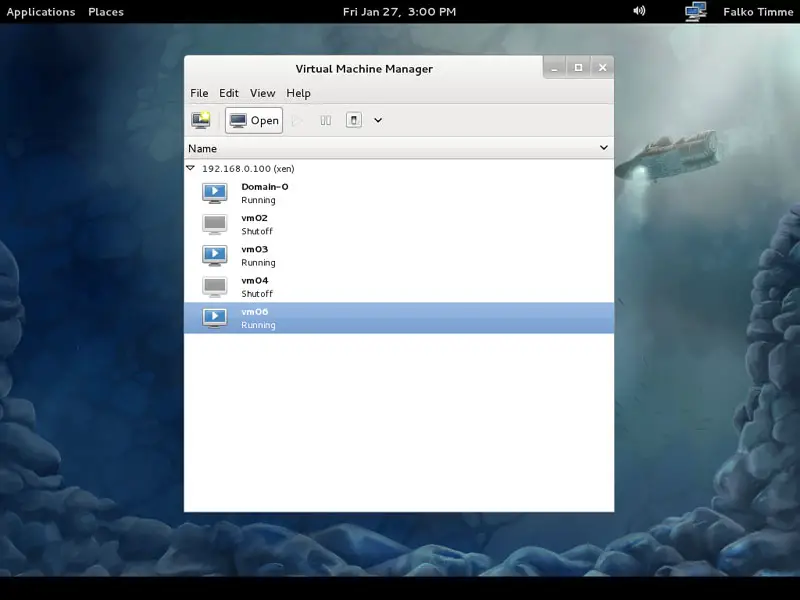
Task: Click the Create new virtual machine icon
Action: 201,120
